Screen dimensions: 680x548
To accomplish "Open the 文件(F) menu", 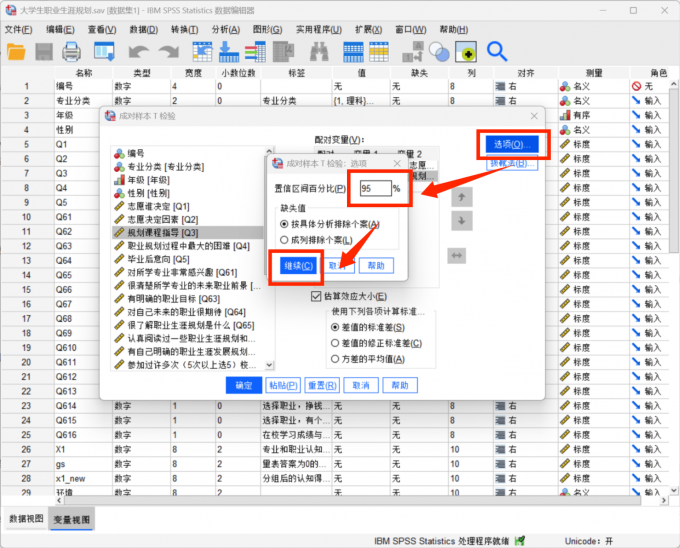I will click(x=19, y=29).
